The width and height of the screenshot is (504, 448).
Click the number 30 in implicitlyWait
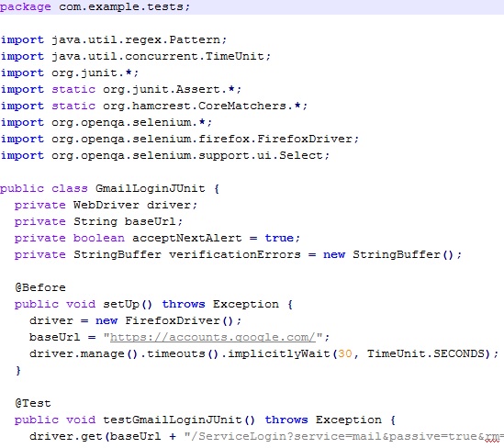point(345,353)
